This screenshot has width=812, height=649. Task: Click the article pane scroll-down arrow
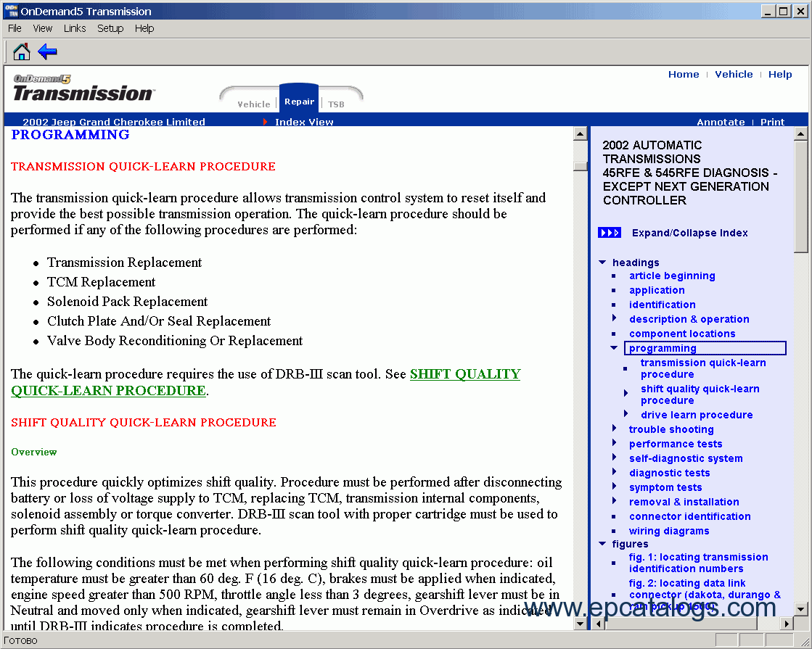(580, 624)
